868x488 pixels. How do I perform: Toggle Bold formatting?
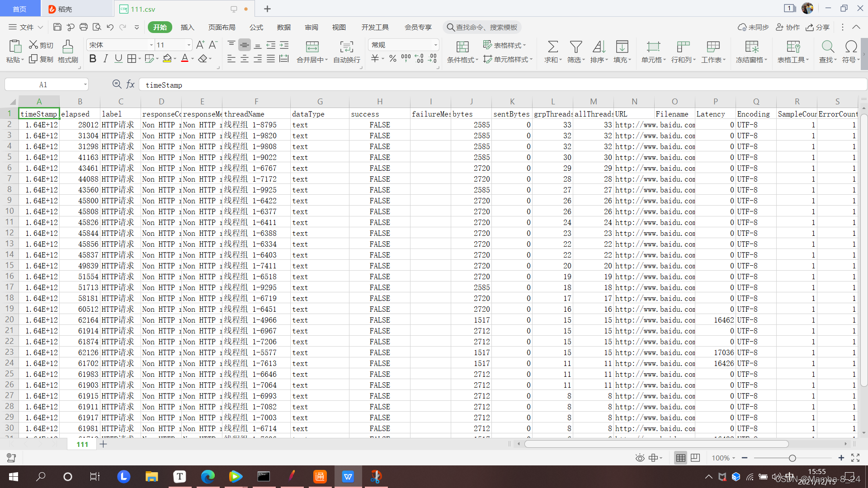coord(93,59)
